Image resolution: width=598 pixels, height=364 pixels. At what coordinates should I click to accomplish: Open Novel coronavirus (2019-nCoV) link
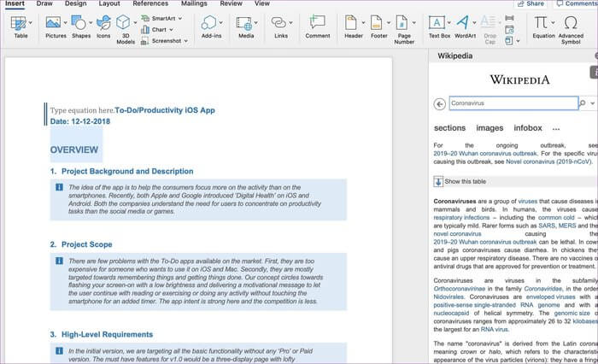(548, 161)
